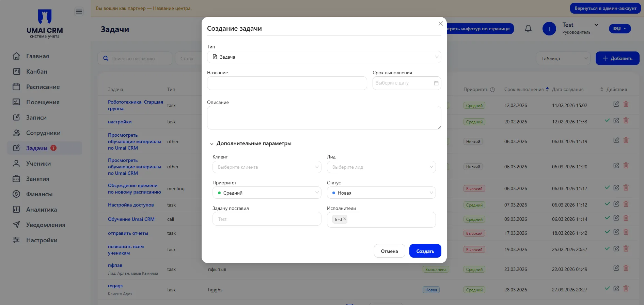
Task: Open Сотрудники in the sidebar
Action: [x=44, y=133]
